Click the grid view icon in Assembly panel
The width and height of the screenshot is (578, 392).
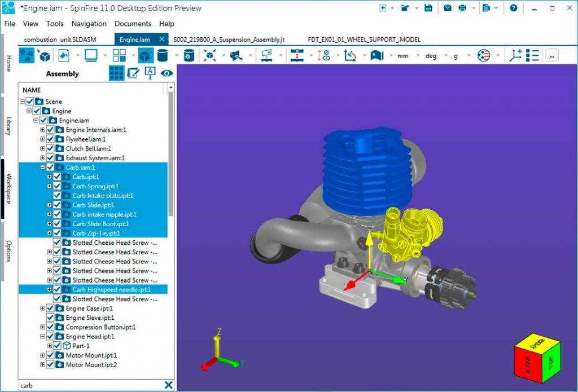click(x=116, y=73)
